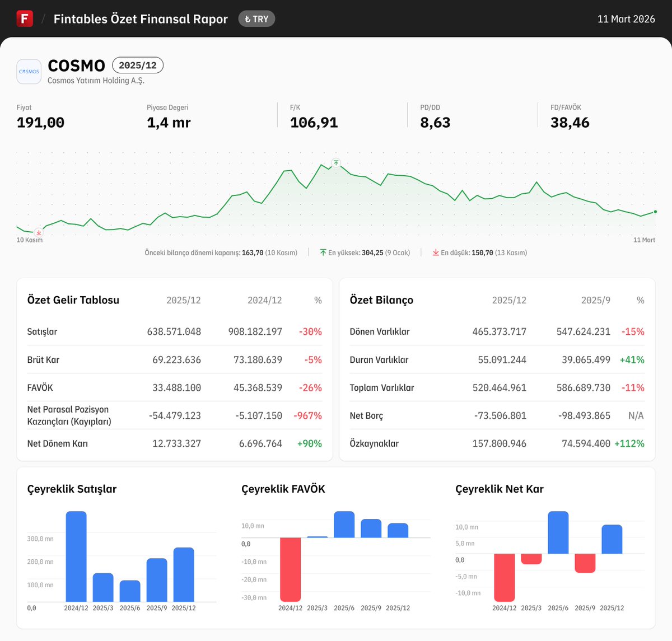Screen dimensions: 672x641
Task: Click the F/K value 106,91
Action: click(x=314, y=123)
